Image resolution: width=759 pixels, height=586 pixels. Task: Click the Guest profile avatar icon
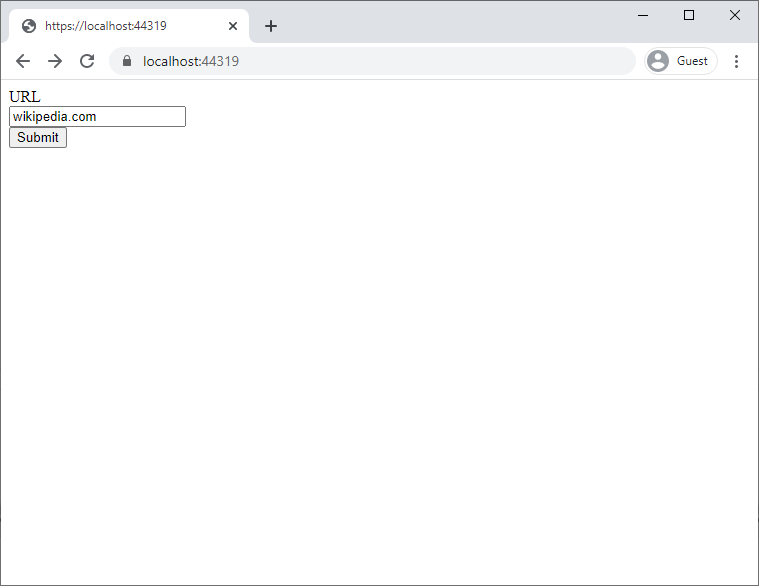(x=658, y=61)
